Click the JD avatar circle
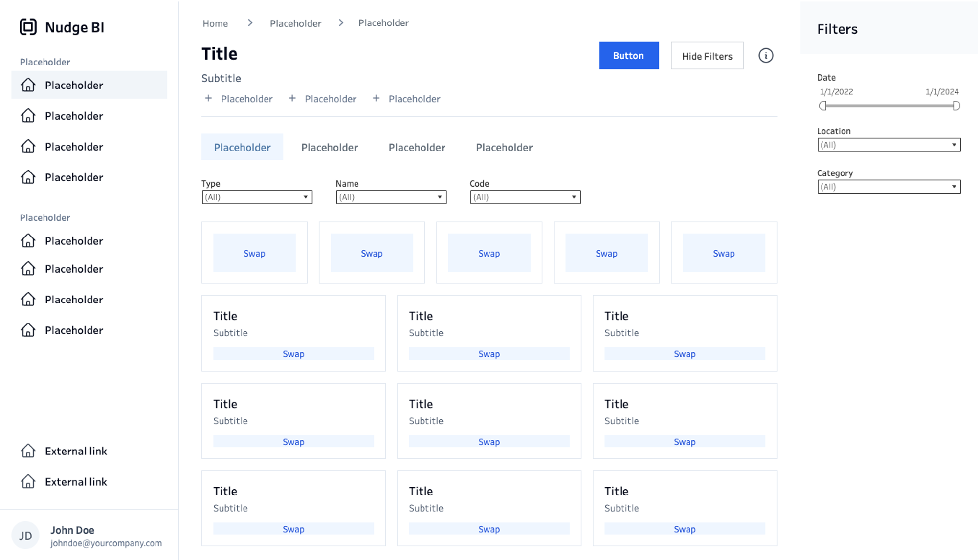 pyautogui.click(x=25, y=536)
